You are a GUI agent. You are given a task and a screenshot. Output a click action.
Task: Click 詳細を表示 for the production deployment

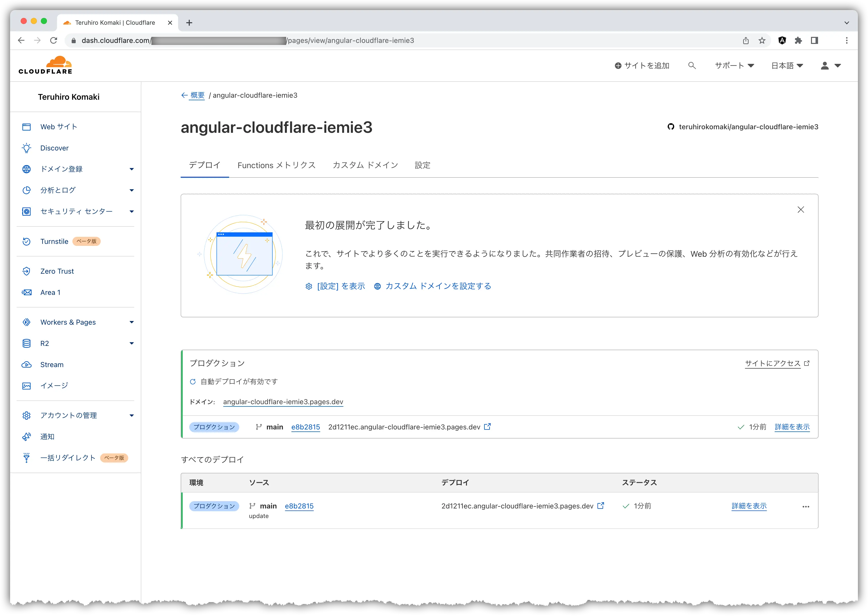792,427
